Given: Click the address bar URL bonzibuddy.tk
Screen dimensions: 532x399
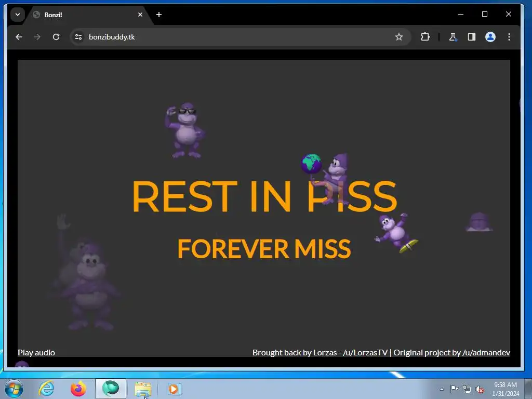Looking at the screenshot, I should coord(112,37).
